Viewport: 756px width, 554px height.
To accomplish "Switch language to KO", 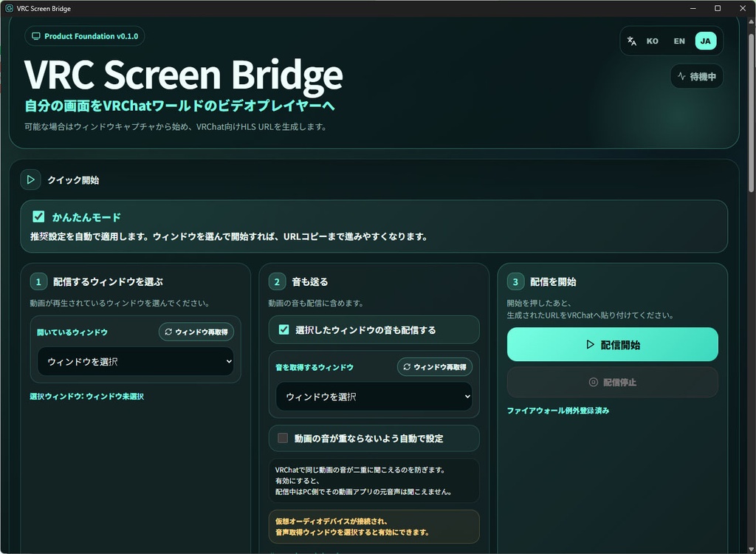I will (653, 41).
